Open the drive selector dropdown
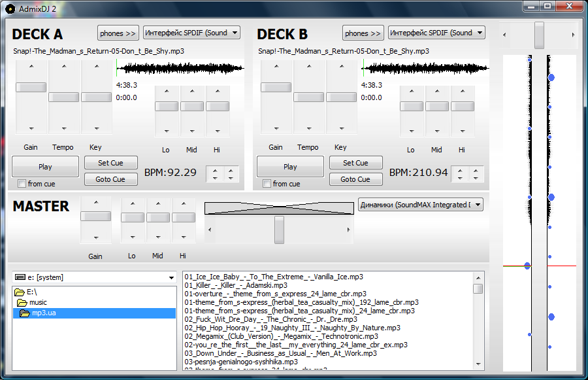 click(x=95, y=277)
